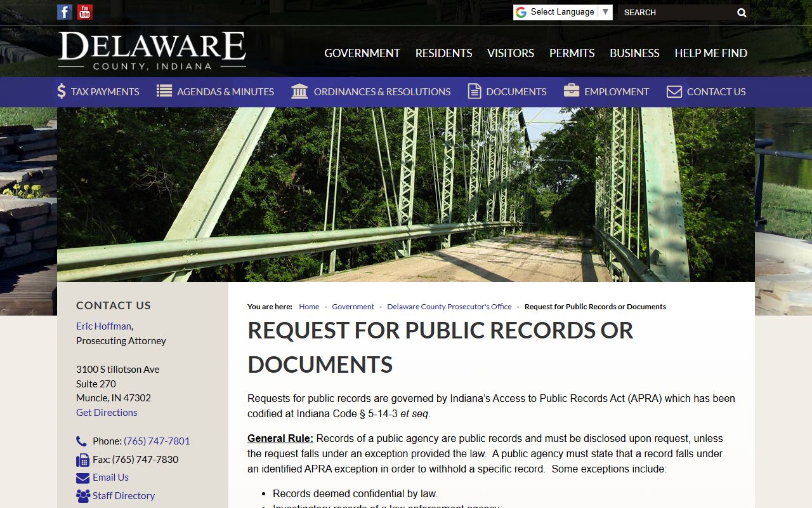This screenshot has width=812, height=508.
Task: Click the Get Directions link
Action: 107,413
